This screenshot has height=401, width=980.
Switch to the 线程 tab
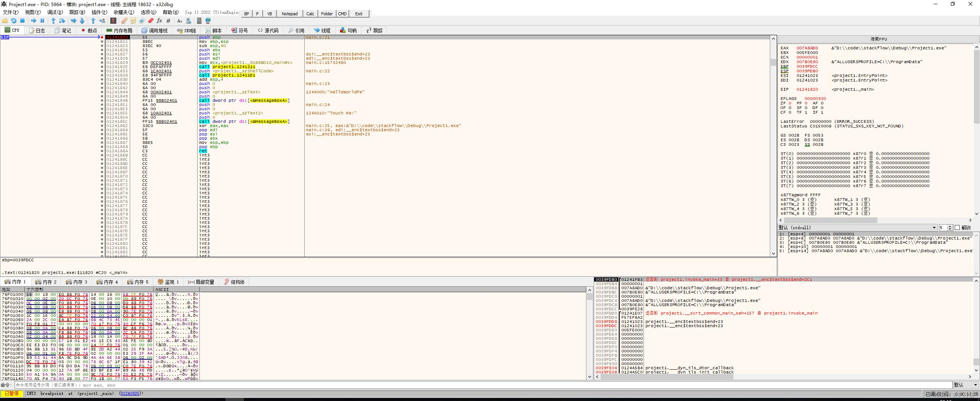(x=322, y=31)
